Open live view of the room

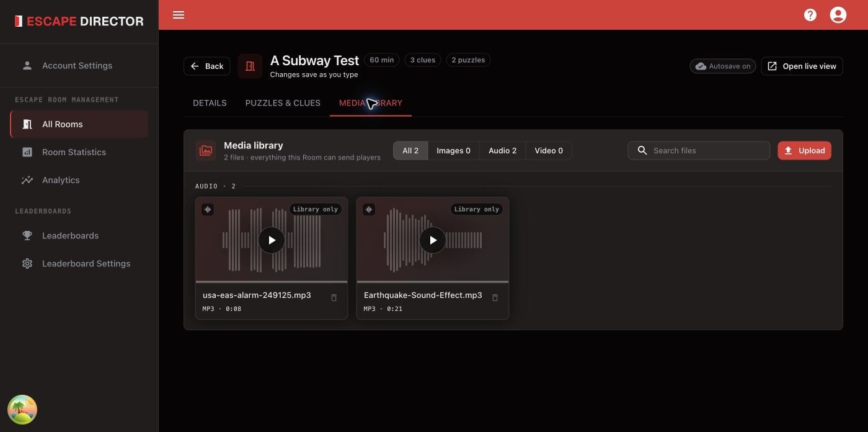pos(802,66)
